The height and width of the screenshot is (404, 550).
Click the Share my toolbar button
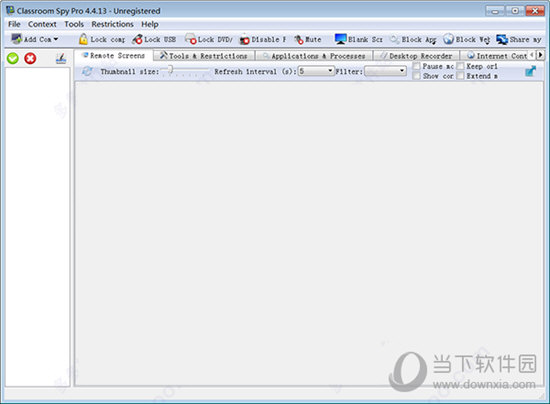coord(519,39)
